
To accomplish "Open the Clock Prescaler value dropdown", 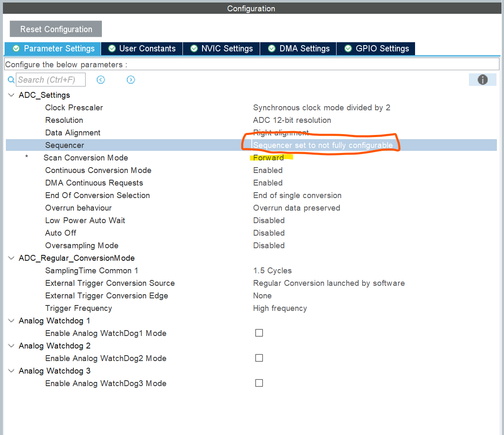I will (x=321, y=107).
